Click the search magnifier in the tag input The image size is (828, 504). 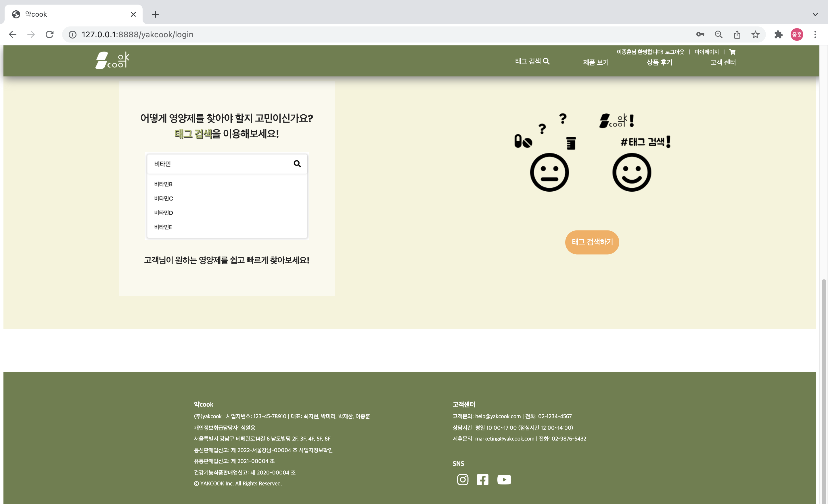(297, 163)
